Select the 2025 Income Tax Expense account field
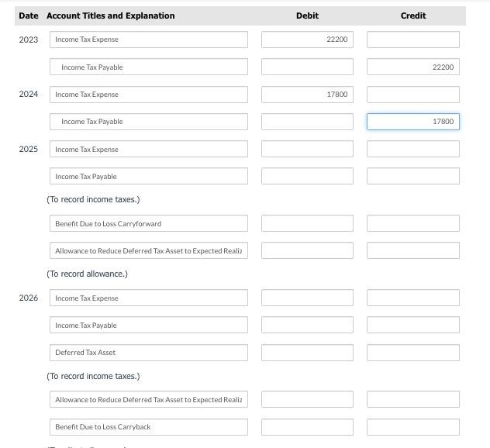The width and height of the screenshot is (490, 448). 149,149
